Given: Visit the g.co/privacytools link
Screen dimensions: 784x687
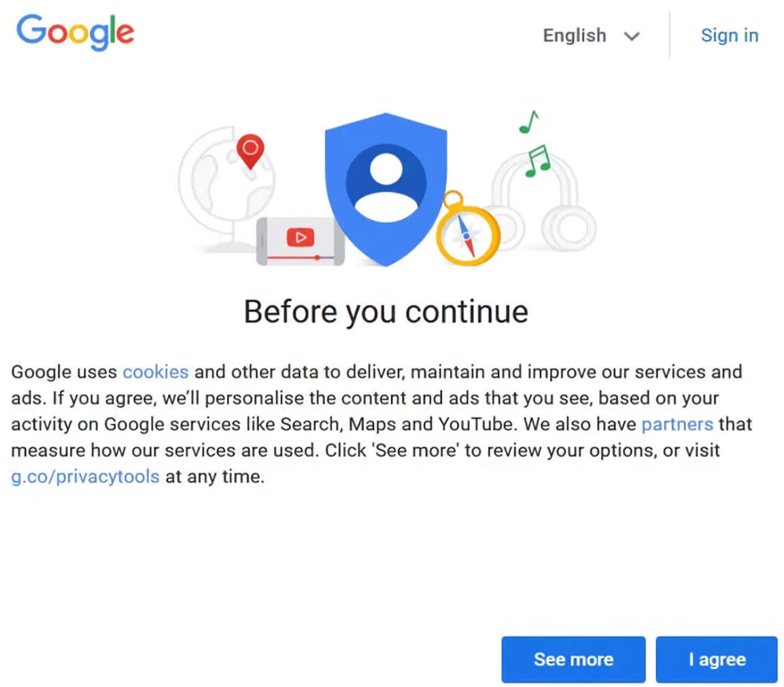Looking at the screenshot, I should pyautogui.click(x=85, y=476).
